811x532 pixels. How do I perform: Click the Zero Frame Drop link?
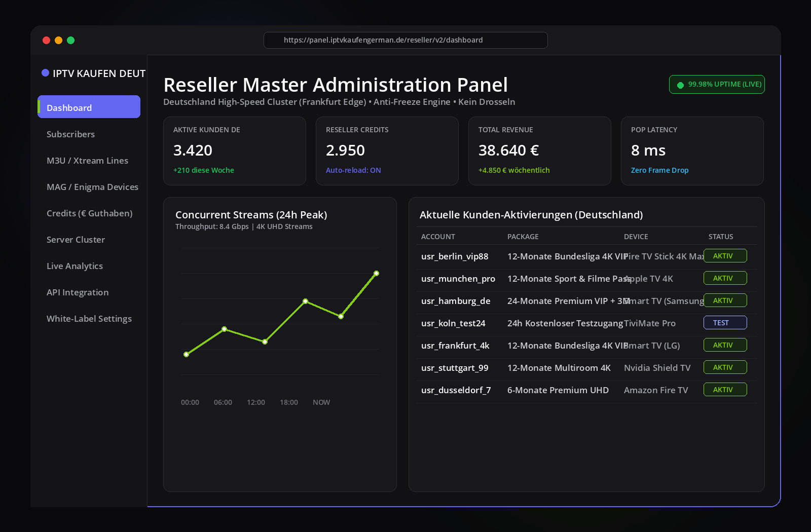(659, 170)
